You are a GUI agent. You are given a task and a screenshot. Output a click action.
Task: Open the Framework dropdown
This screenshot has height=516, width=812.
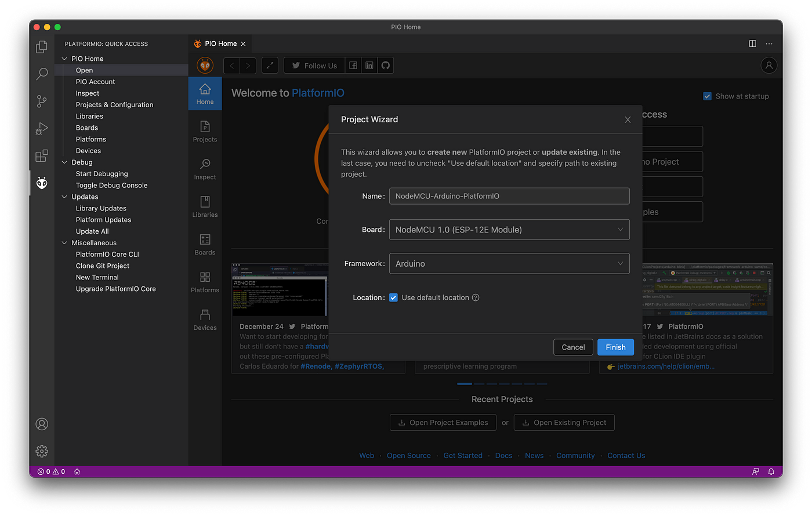pyautogui.click(x=509, y=263)
